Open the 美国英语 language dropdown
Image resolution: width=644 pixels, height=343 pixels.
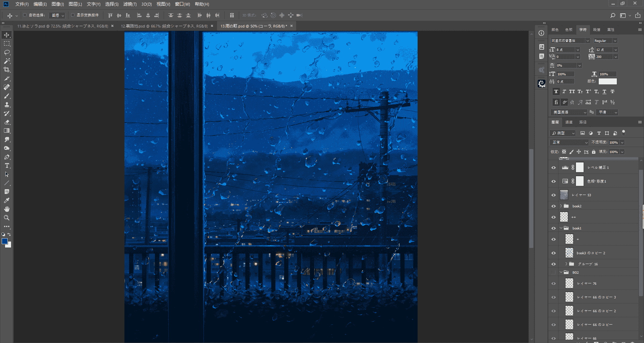pyautogui.click(x=570, y=112)
